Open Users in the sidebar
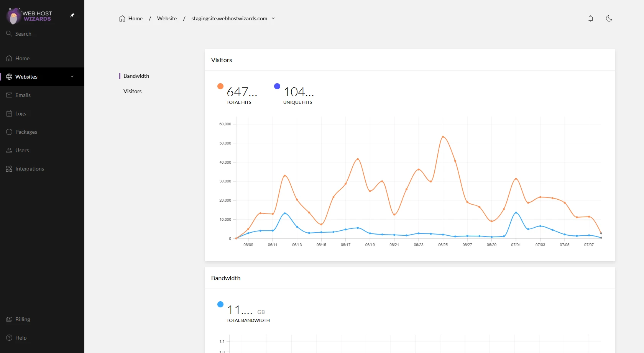644x353 pixels. pos(42,150)
